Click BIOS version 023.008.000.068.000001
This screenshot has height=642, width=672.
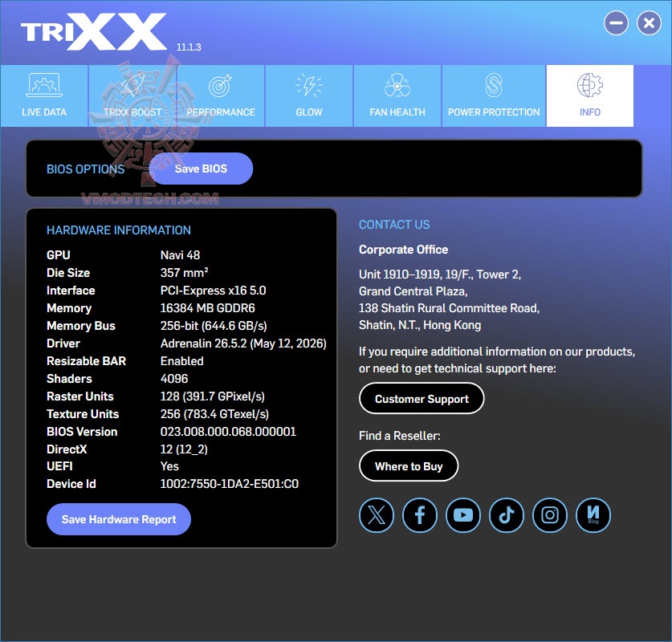tap(228, 432)
